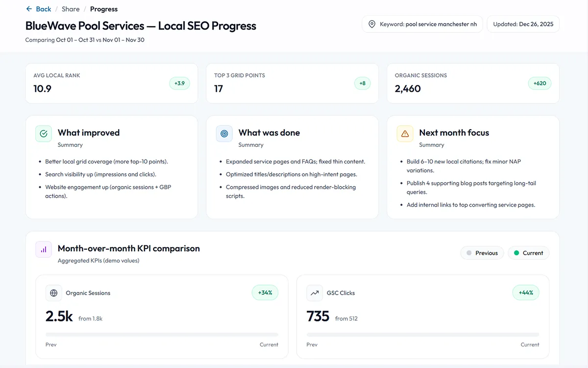
Task: Open the Keyword: pool service manchester nh selector
Action: [422, 24]
